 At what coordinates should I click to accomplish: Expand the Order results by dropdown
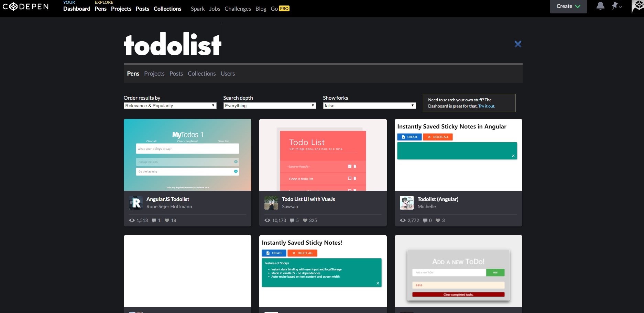(x=170, y=106)
